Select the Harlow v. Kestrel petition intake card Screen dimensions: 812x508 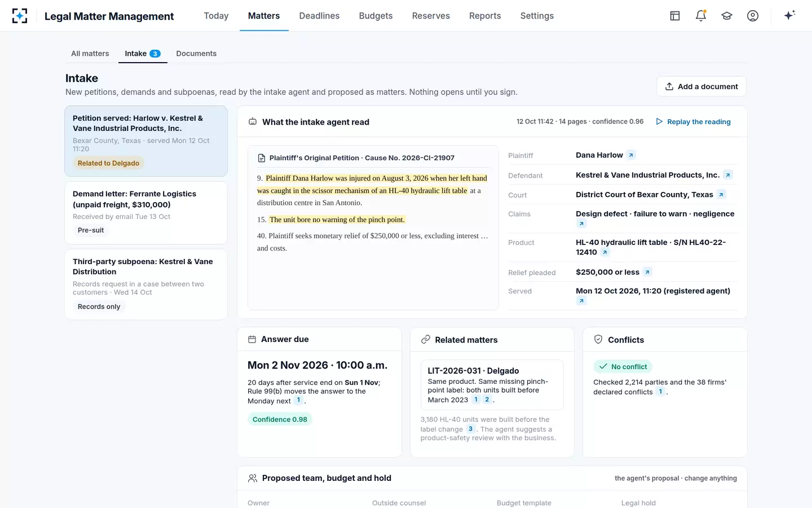(146, 141)
